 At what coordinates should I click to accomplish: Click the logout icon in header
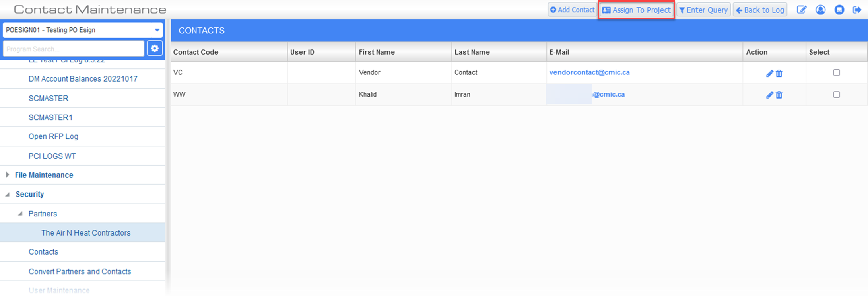click(x=857, y=10)
